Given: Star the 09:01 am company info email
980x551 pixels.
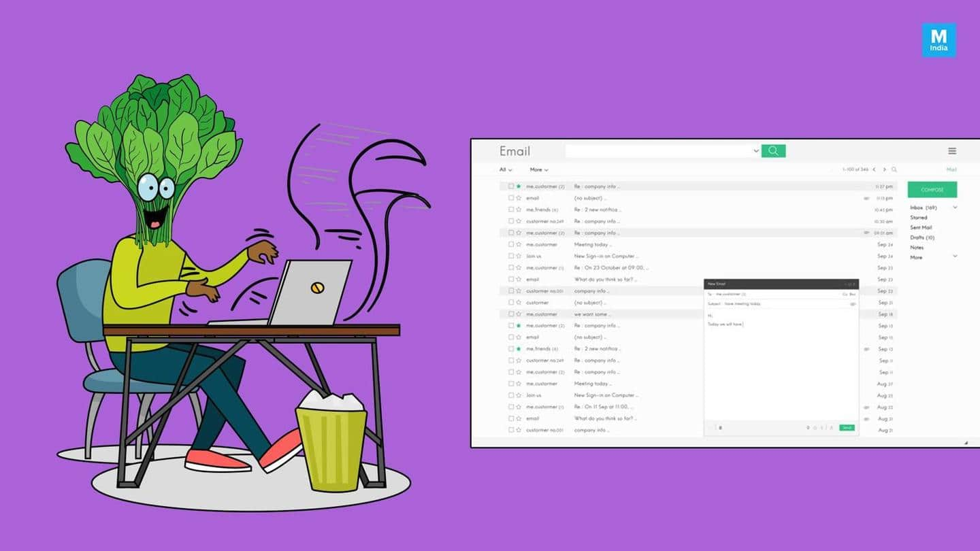Looking at the screenshot, I should pyautogui.click(x=519, y=233).
